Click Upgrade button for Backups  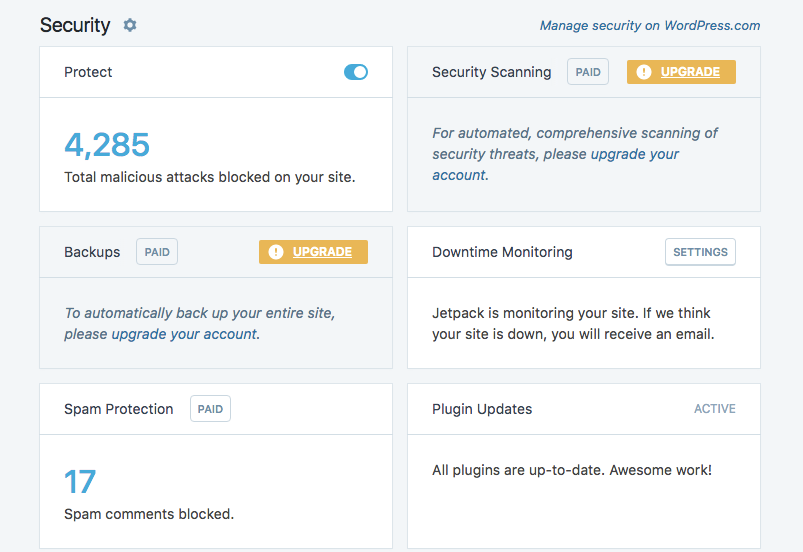[313, 252]
